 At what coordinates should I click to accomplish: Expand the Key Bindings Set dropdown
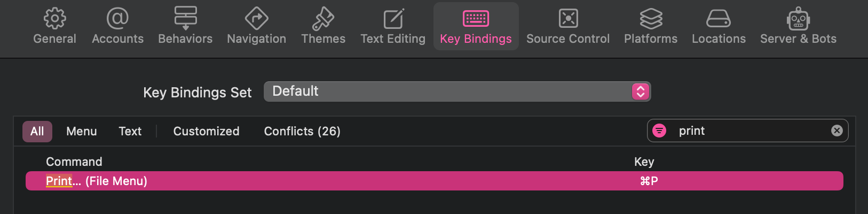(x=457, y=91)
